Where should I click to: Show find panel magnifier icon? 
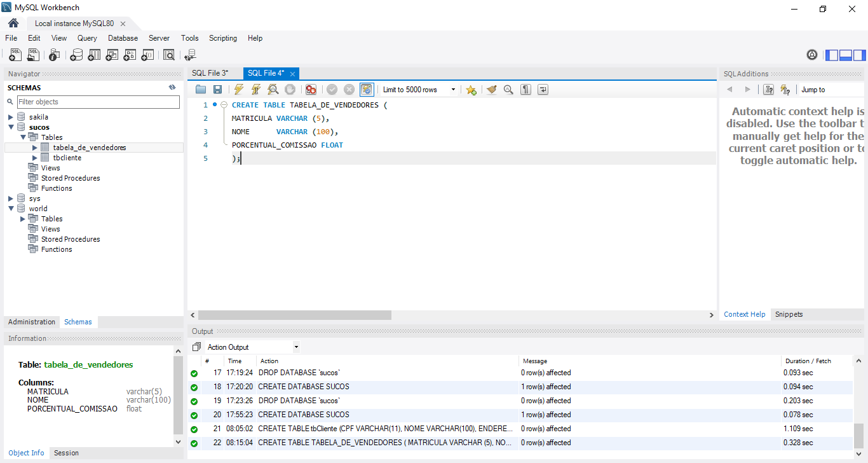[508, 90]
